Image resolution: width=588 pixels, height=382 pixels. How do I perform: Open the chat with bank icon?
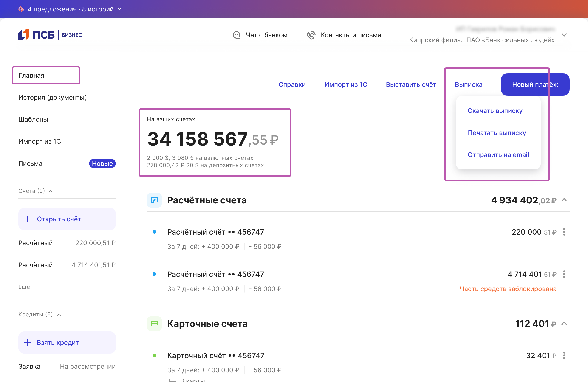click(236, 35)
